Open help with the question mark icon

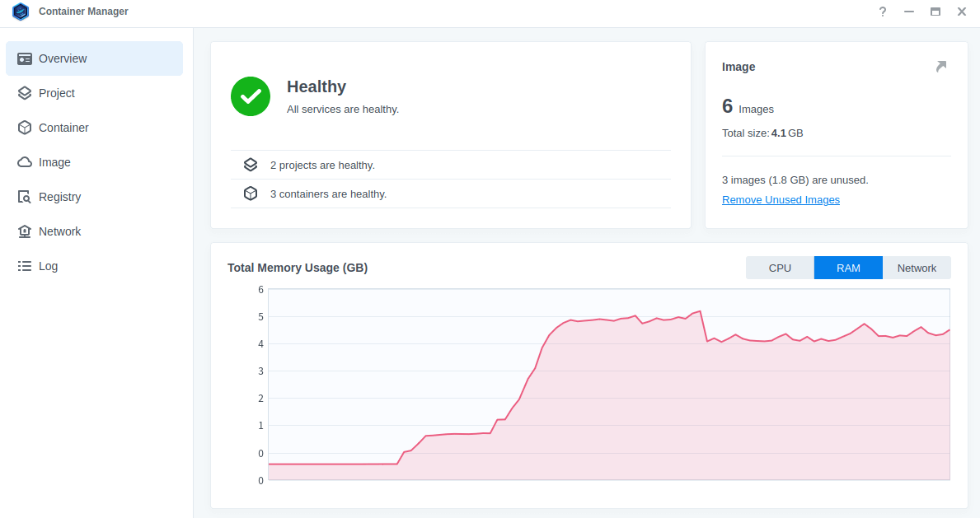tap(883, 12)
